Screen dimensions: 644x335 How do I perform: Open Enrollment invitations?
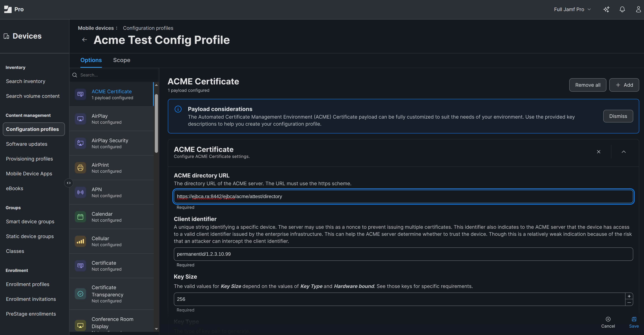[31, 299]
